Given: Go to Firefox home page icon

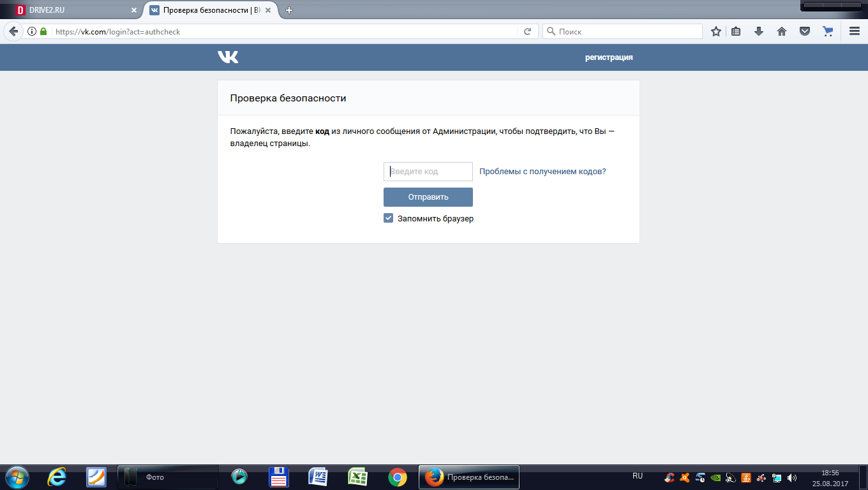Looking at the screenshot, I should 781,31.
